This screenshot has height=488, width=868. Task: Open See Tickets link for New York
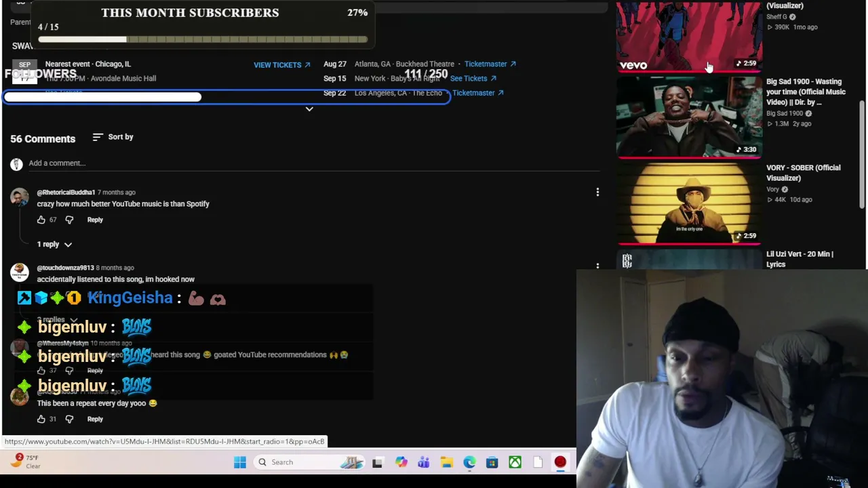point(473,79)
